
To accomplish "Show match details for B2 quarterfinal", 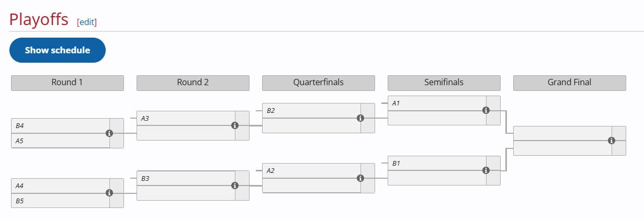I will click(360, 118).
